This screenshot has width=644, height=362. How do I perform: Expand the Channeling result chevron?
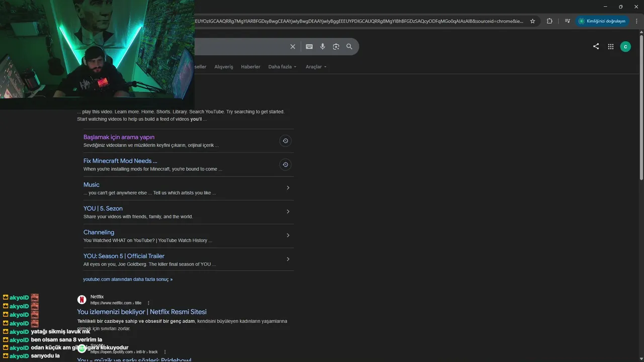(x=288, y=235)
